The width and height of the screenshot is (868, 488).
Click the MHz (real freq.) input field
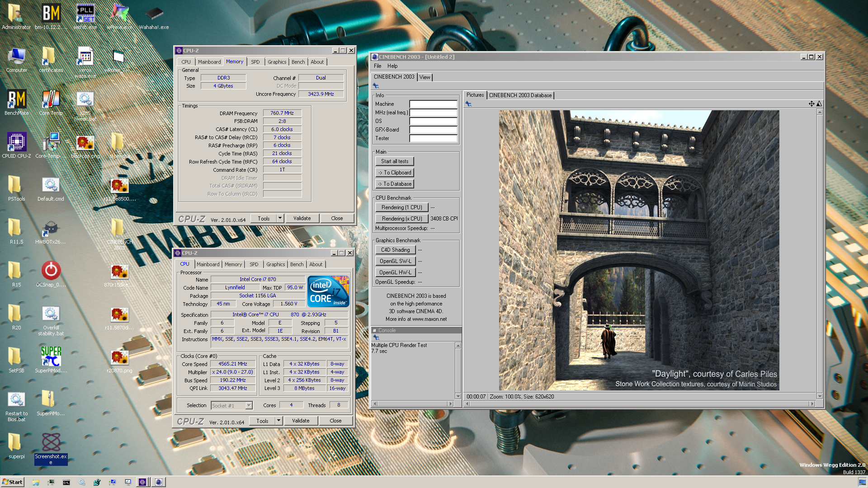pos(433,113)
